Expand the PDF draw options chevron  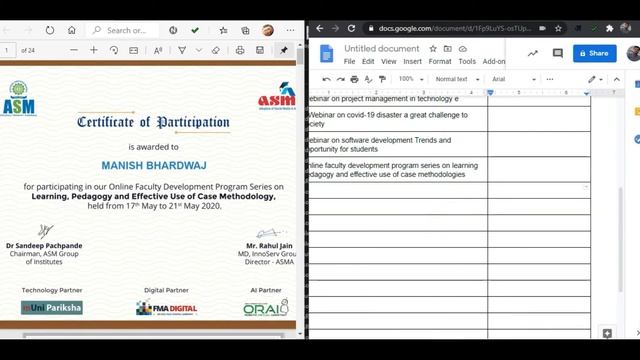tap(199, 50)
